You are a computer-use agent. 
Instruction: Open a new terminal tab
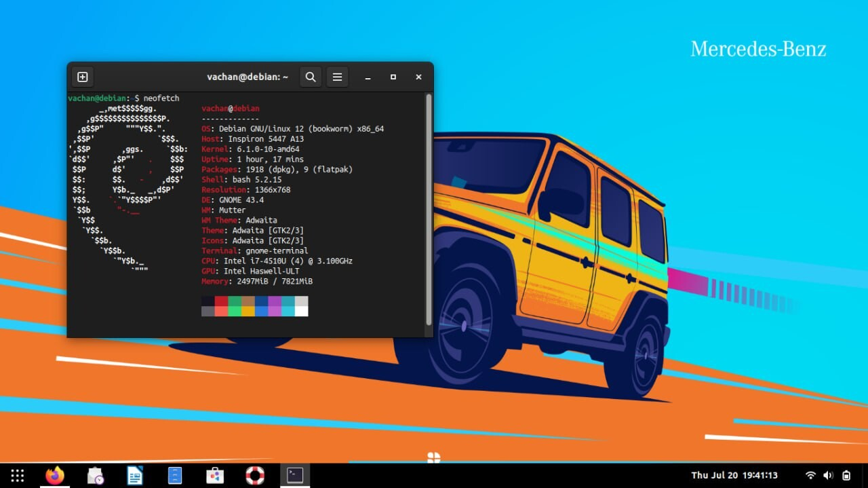83,77
